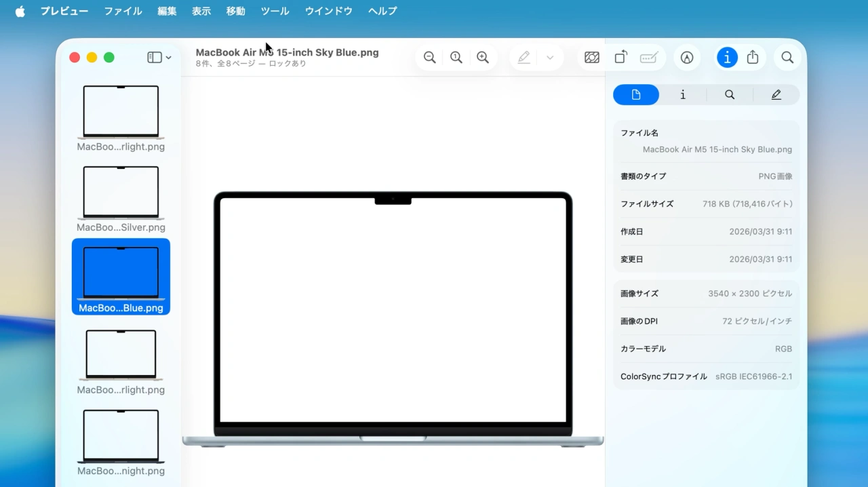Switch to the annotations pencil tab in inspector

pos(776,94)
